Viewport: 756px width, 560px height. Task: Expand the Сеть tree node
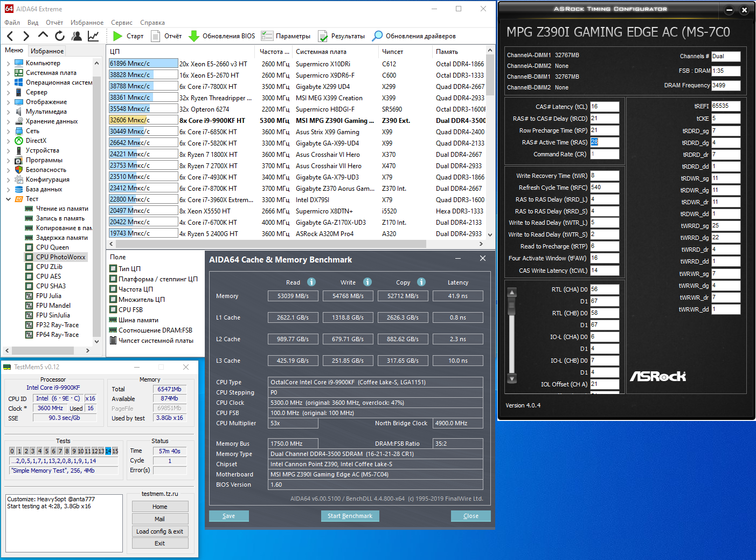8,131
